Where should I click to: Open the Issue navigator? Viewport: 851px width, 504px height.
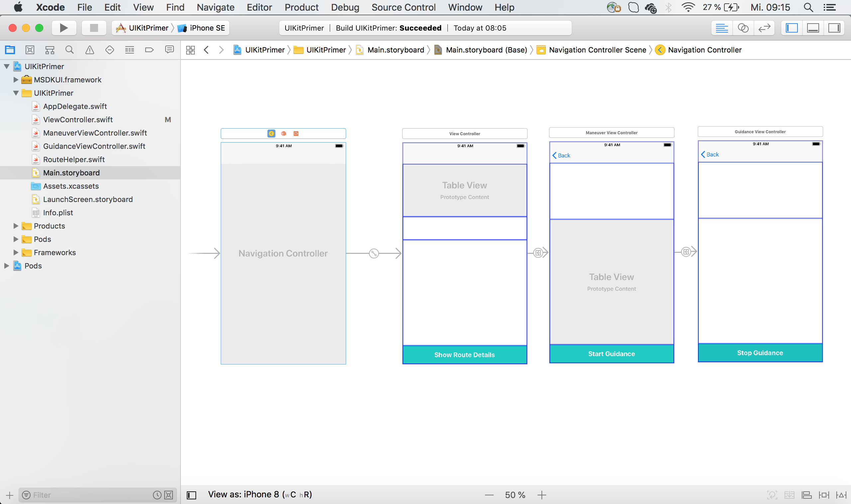coord(90,50)
